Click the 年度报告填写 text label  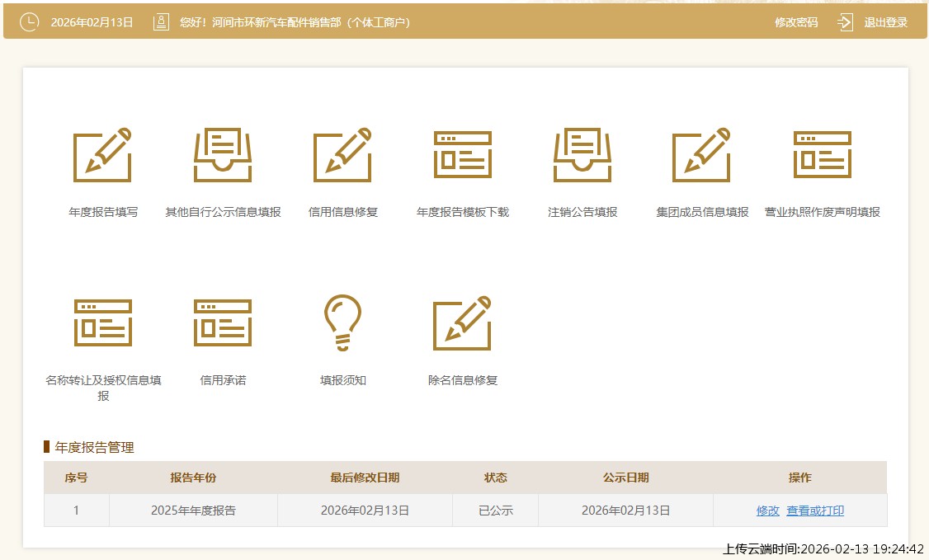point(103,212)
